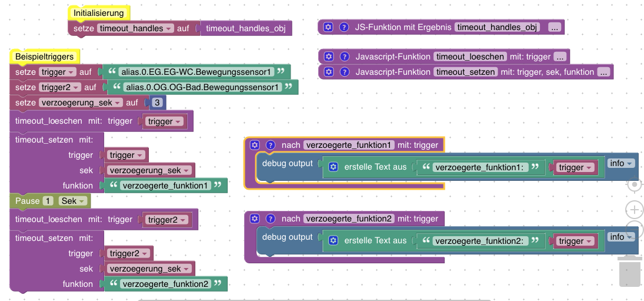Open gear settings of verzoegerte_funktion2 block
The image size is (644, 301).
tap(255, 219)
